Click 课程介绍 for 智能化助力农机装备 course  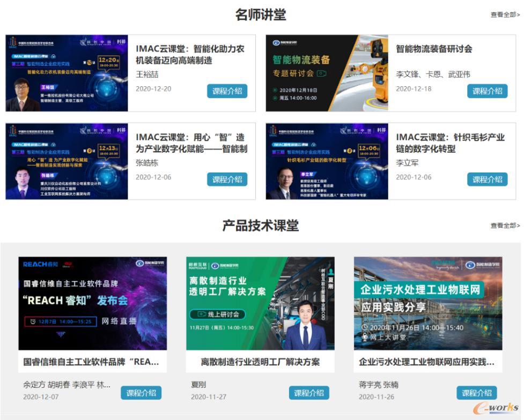(227, 91)
